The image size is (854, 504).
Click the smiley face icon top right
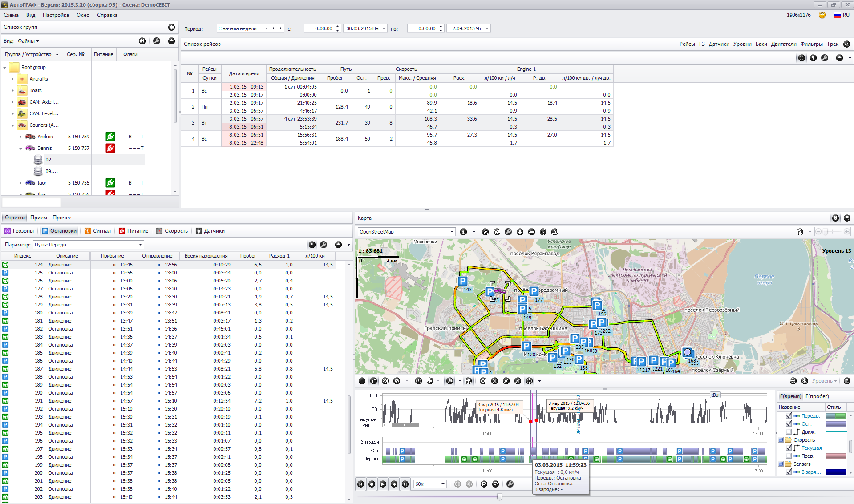(x=822, y=15)
